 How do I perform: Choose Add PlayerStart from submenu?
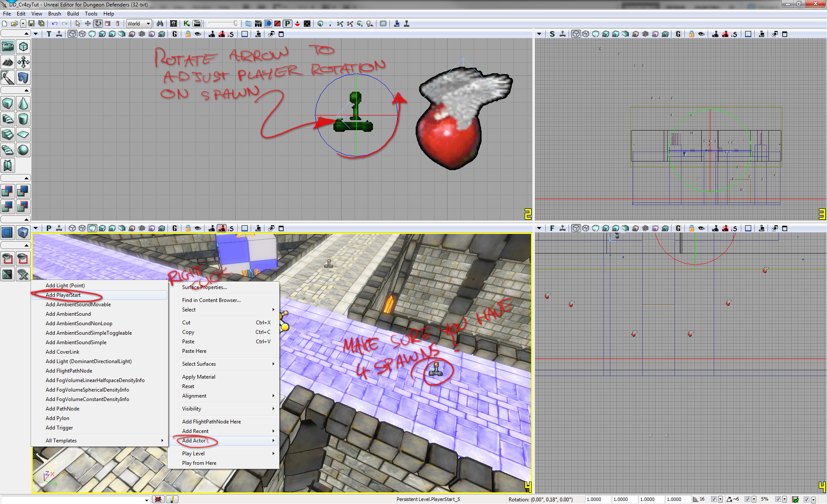(99, 295)
